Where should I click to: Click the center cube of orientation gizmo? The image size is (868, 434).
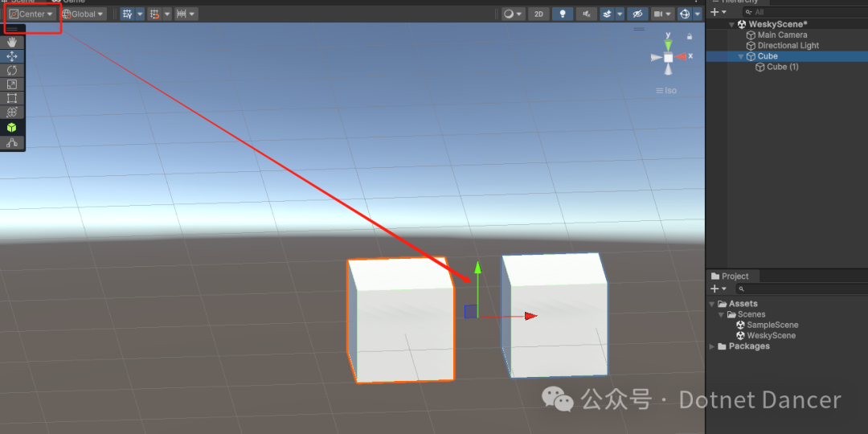coord(668,58)
